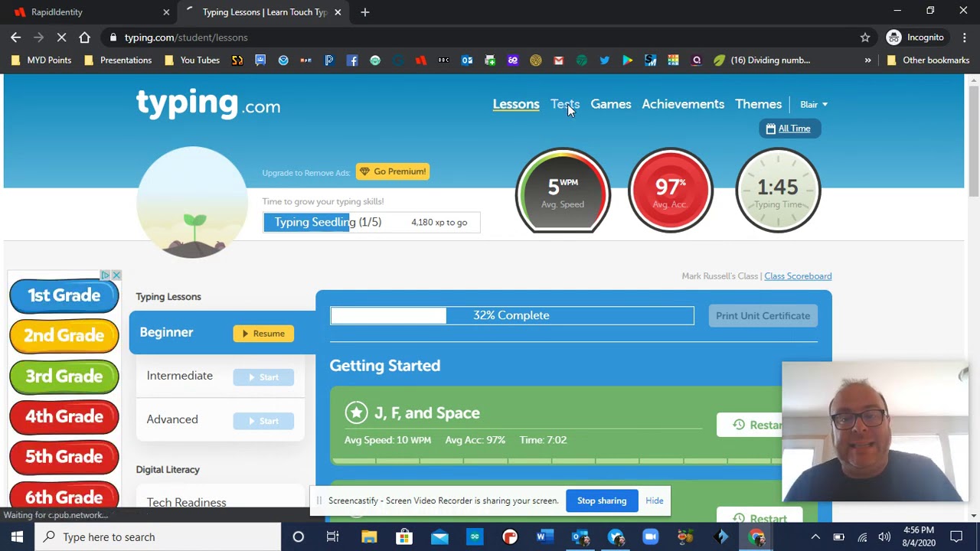980x551 pixels.
Task: Select the Advanced lesson unit
Action: [172, 419]
